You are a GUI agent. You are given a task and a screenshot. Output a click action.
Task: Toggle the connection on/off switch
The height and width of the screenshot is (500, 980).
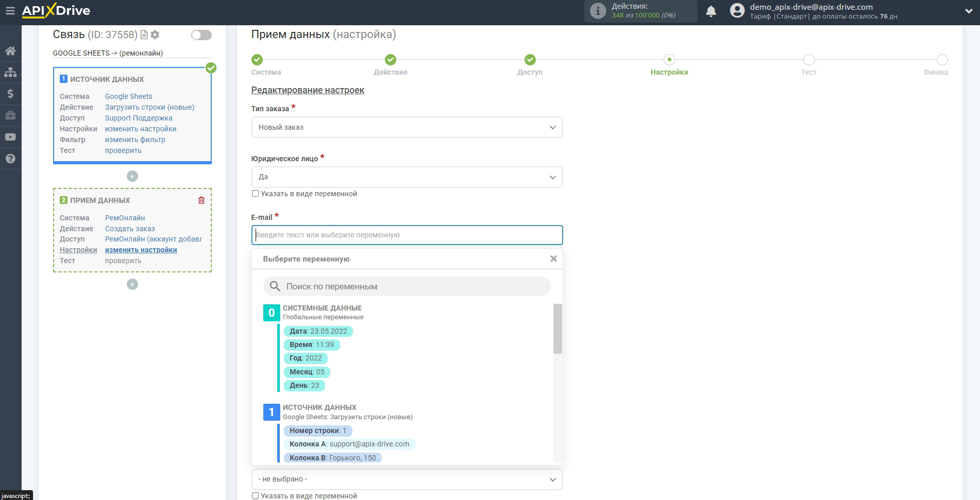point(201,35)
